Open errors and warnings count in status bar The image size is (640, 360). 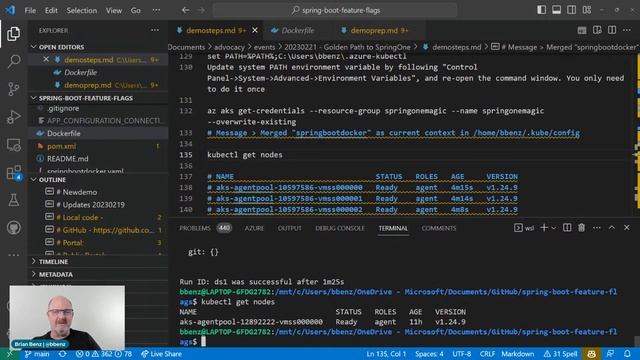click(x=104, y=354)
